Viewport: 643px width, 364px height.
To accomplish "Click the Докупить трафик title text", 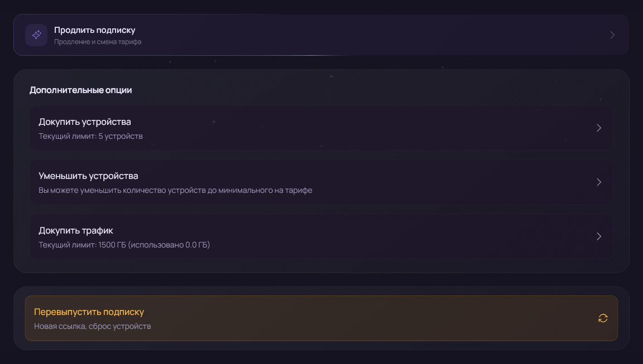I will point(76,231).
